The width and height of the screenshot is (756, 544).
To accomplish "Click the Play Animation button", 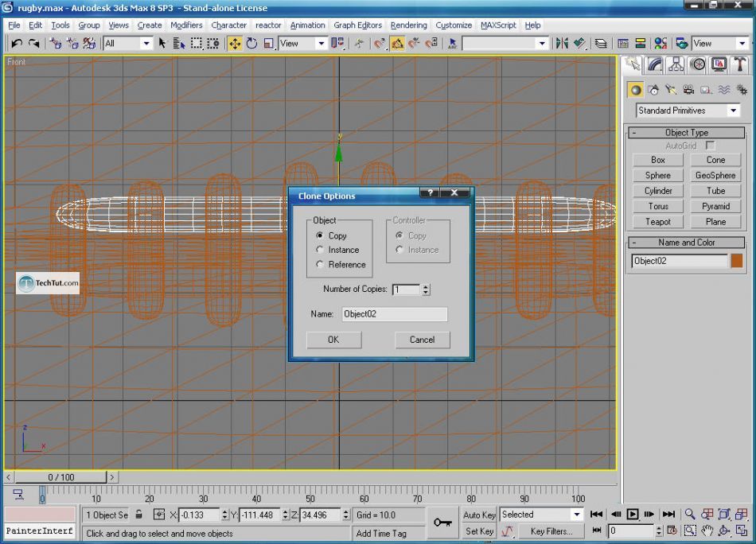I will point(632,514).
